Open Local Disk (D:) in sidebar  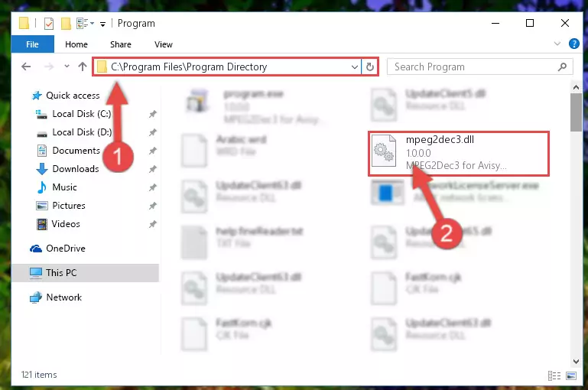coord(73,132)
